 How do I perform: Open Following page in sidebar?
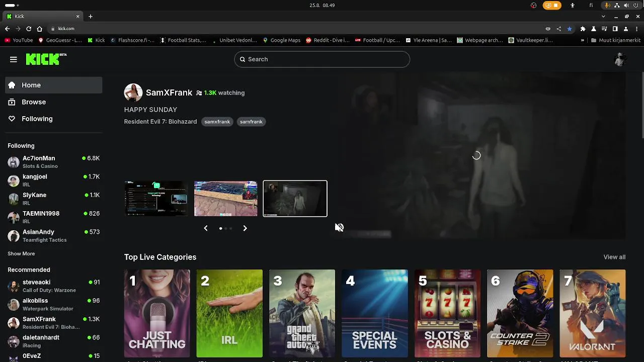53,119
